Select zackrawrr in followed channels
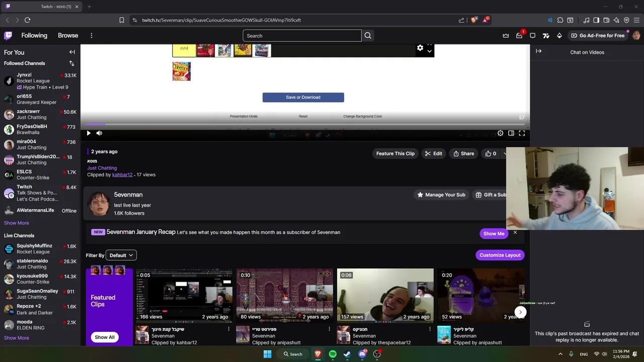The width and height of the screenshot is (644, 362). (40, 114)
